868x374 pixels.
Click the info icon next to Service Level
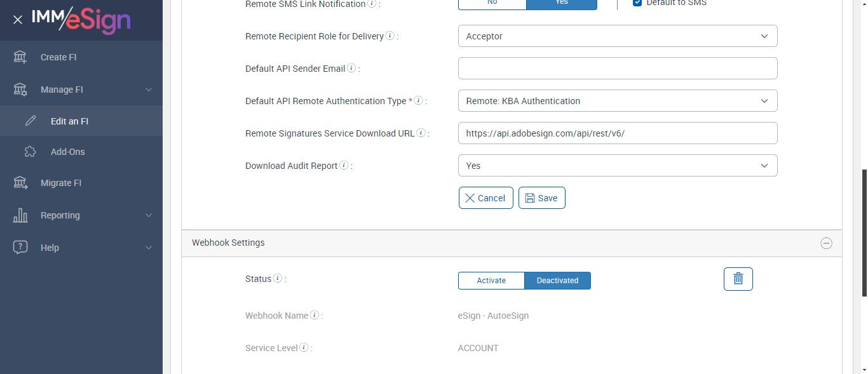pos(304,348)
